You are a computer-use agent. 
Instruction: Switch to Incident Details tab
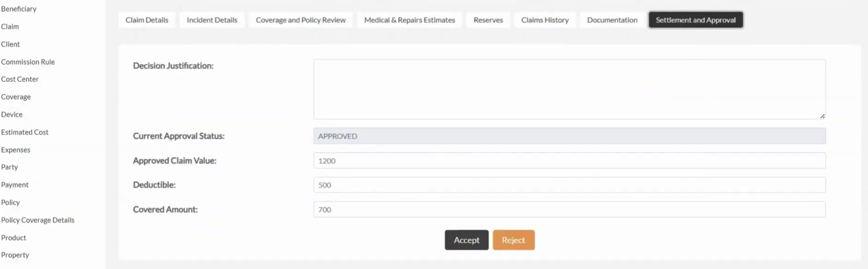[212, 20]
